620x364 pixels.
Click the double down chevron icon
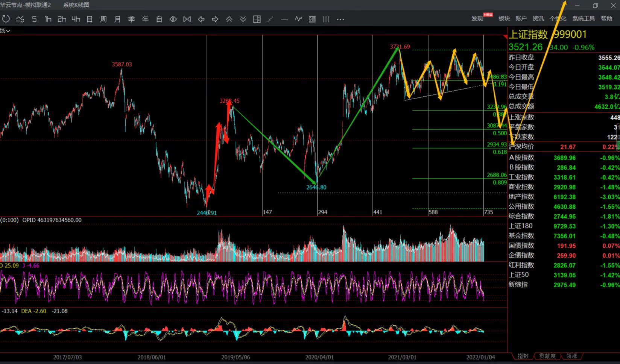pyautogui.click(x=243, y=19)
